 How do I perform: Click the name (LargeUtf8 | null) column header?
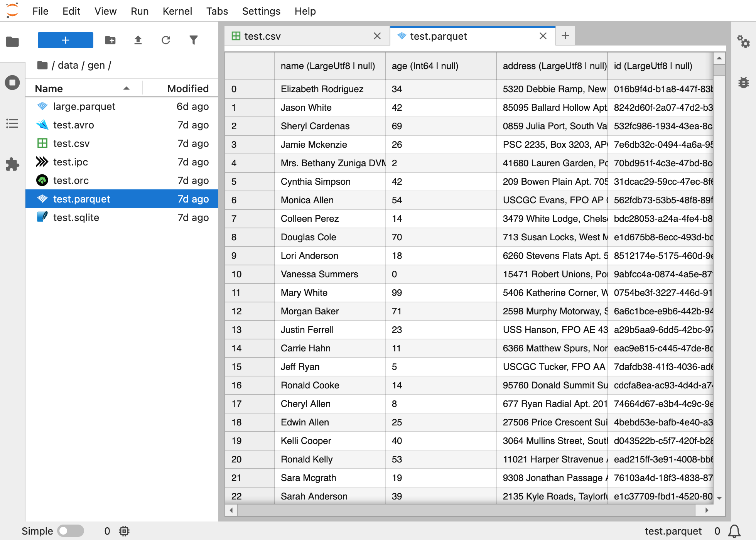coord(330,66)
